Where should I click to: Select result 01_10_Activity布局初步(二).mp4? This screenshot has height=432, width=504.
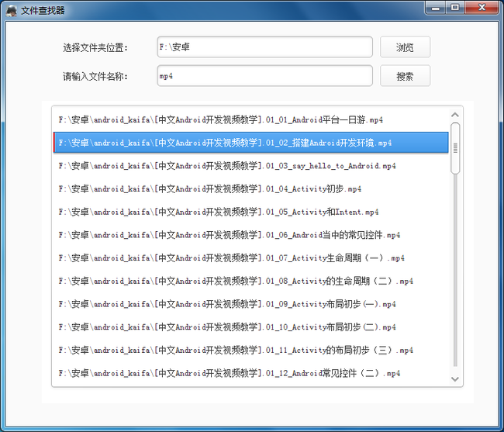250,327
